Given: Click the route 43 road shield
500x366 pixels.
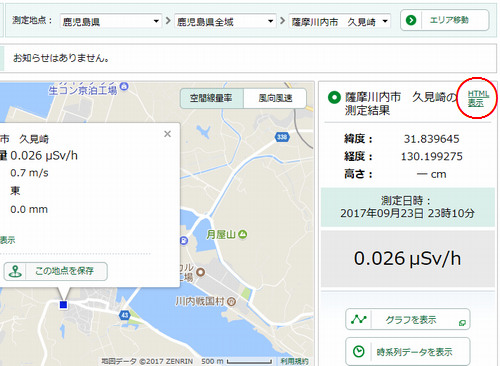Looking at the screenshot, I should coord(124,315).
